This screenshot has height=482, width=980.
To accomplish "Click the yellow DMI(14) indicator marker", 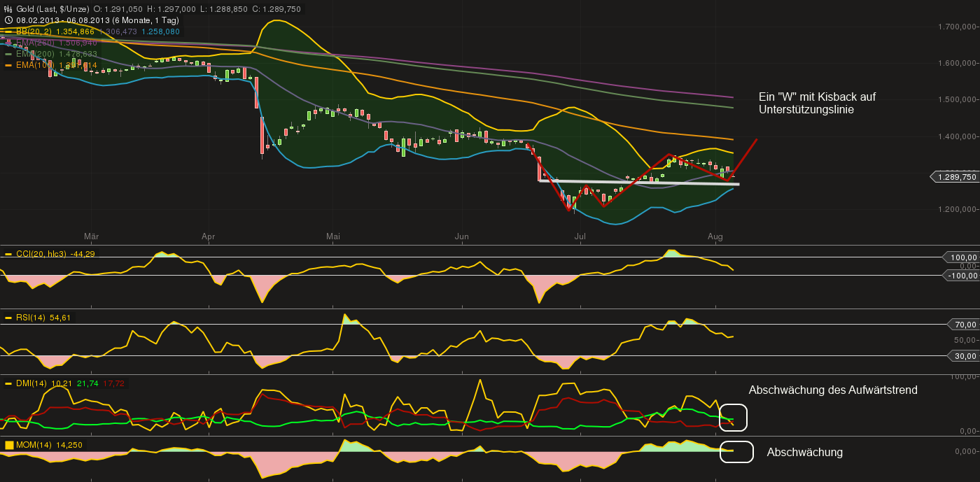I will pyautogui.click(x=8, y=383).
